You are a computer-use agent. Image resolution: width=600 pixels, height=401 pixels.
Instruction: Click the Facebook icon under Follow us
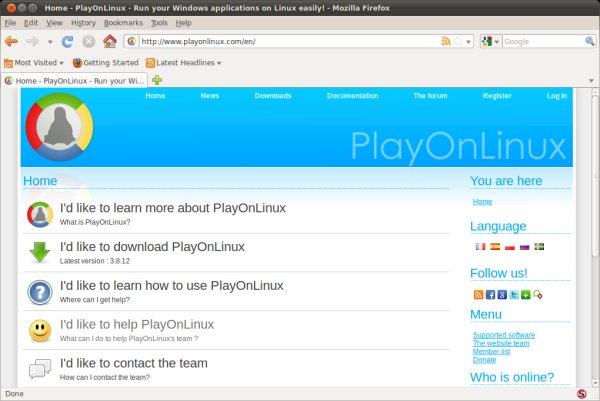click(490, 295)
